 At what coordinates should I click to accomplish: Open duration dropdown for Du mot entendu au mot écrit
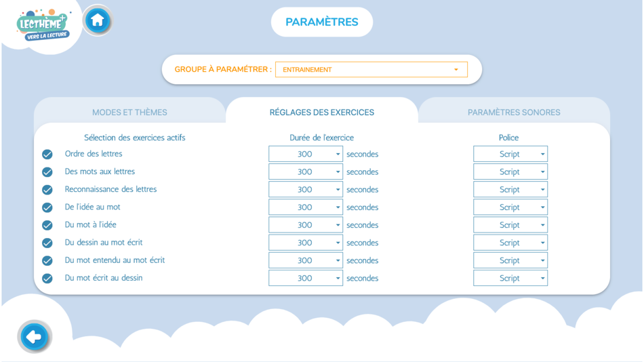(x=306, y=260)
